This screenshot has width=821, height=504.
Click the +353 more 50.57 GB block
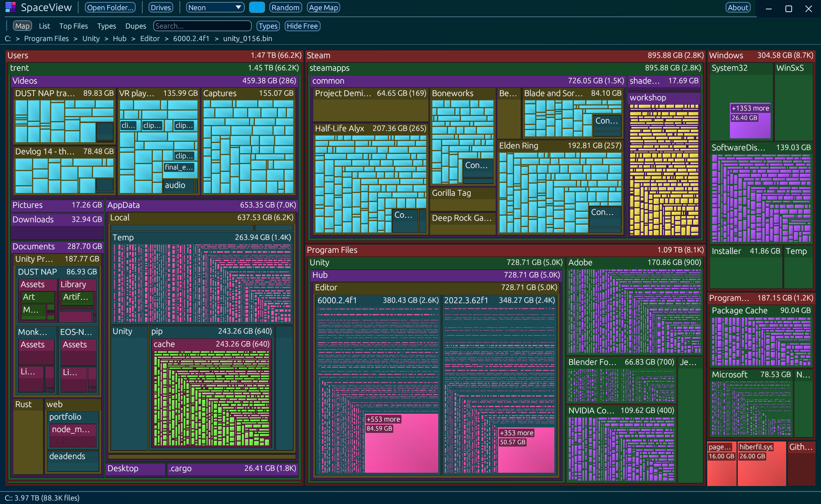(526, 450)
